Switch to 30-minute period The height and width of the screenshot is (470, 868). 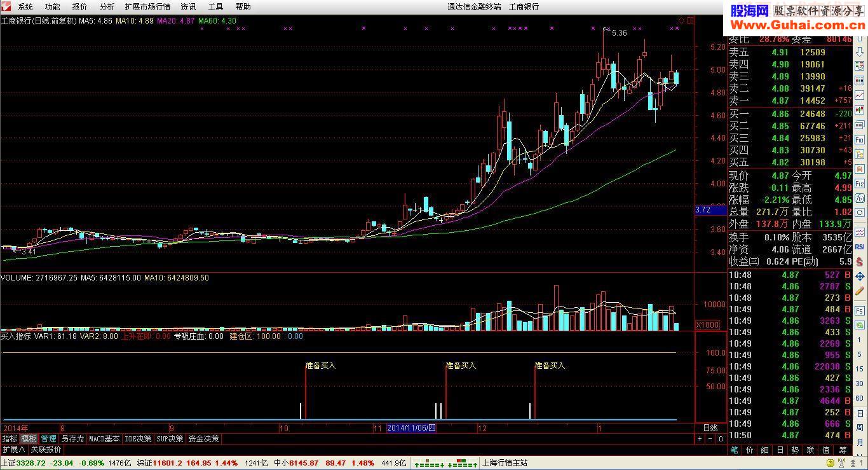click(x=860, y=383)
